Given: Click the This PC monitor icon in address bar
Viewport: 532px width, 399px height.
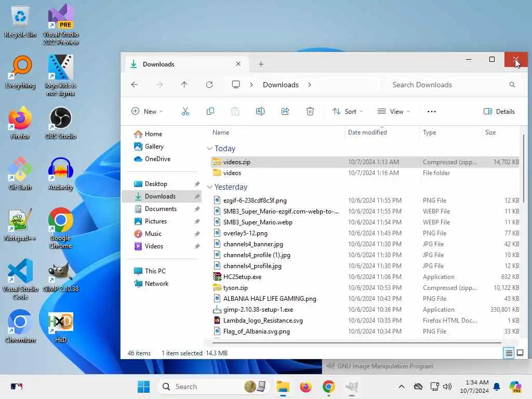Looking at the screenshot, I should tap(236, 85).
